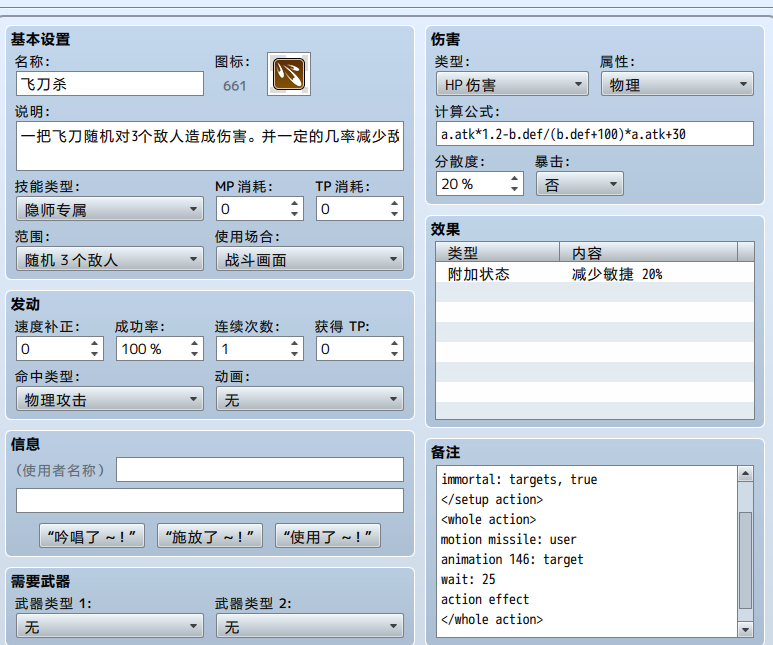Screen dimensions: 773x645
Task: Click the 备注 notes scrollbar thumb
Action: 745,560
